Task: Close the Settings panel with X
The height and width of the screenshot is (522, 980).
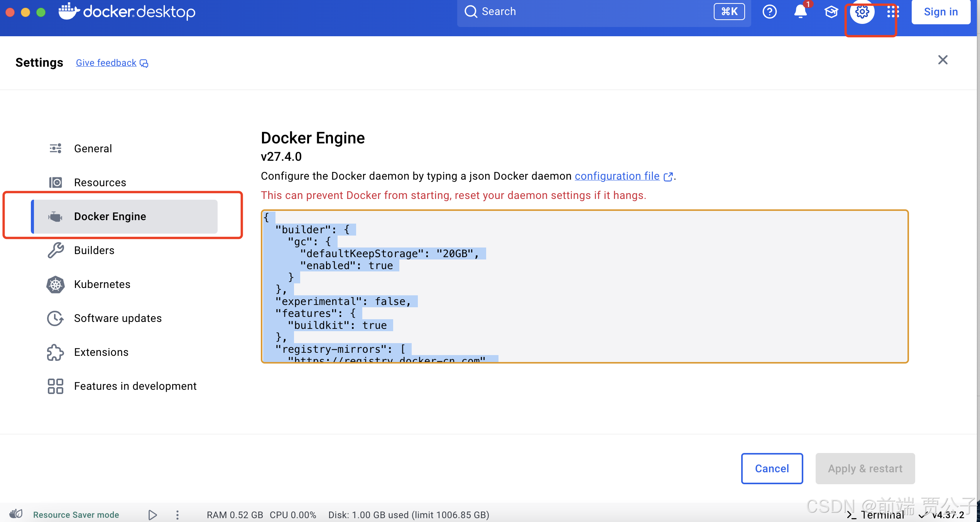Action: (943, 60)
